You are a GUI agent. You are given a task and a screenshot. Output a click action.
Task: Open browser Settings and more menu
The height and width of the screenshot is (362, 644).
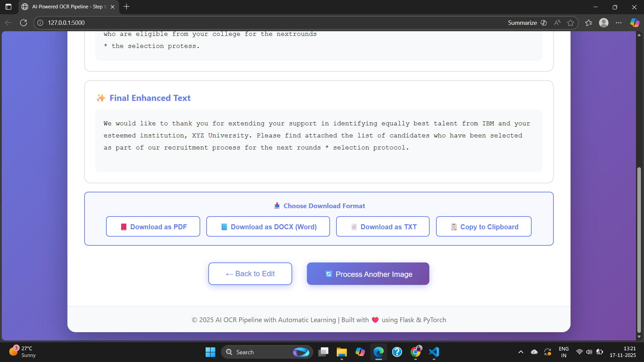click(619, 23)
